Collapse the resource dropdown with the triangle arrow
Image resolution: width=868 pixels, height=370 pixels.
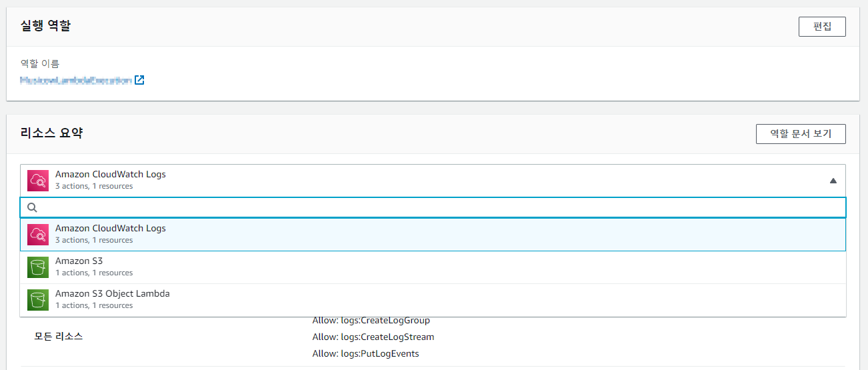coord(833,181)
